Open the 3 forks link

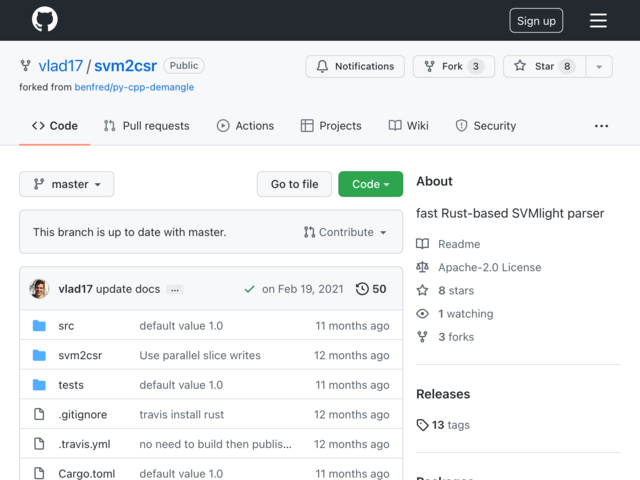pos(456,337)
